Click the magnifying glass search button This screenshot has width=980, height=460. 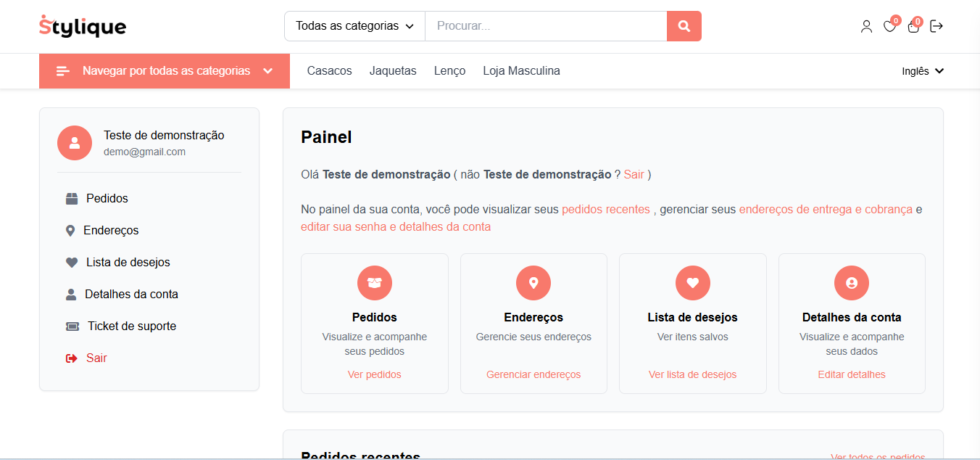(x=684, y=26)
